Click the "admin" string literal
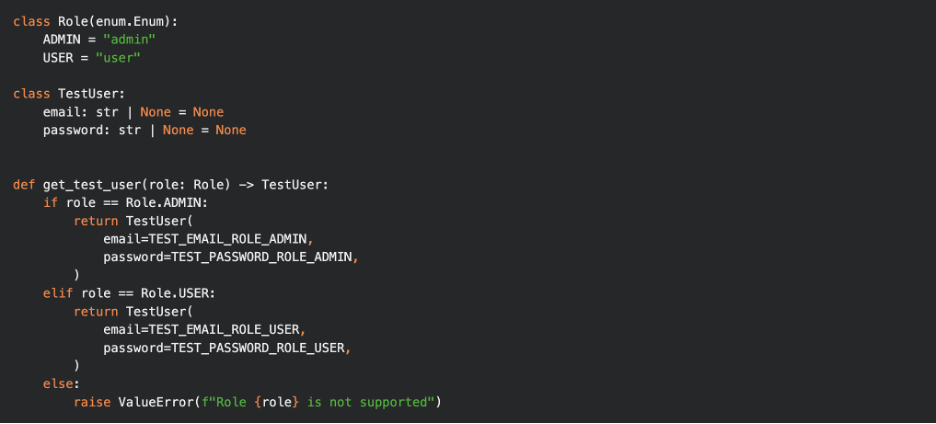Viewport: 936px width, 424px height. point(129,39)
